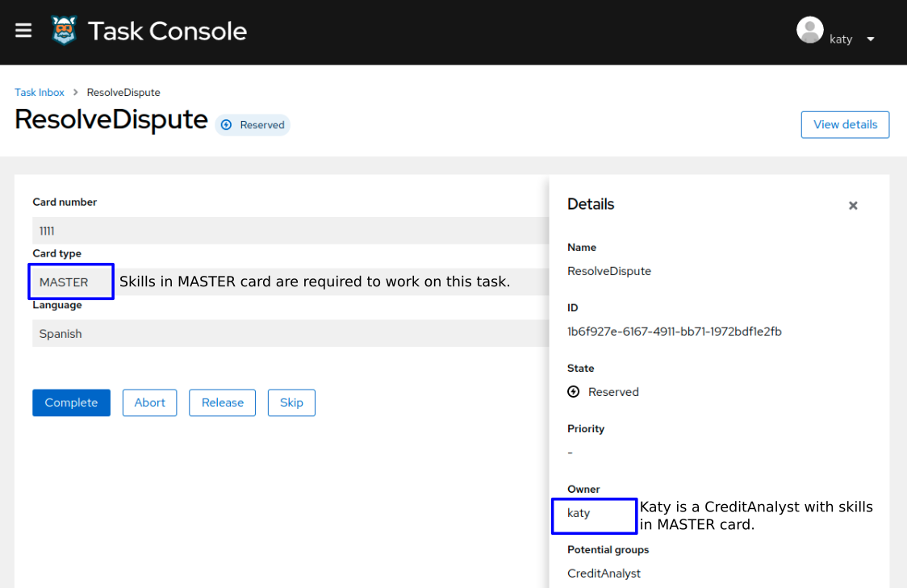This screenshot has width=907, height=588.
Task: Select the task ID value text
Action: (674, 332)
